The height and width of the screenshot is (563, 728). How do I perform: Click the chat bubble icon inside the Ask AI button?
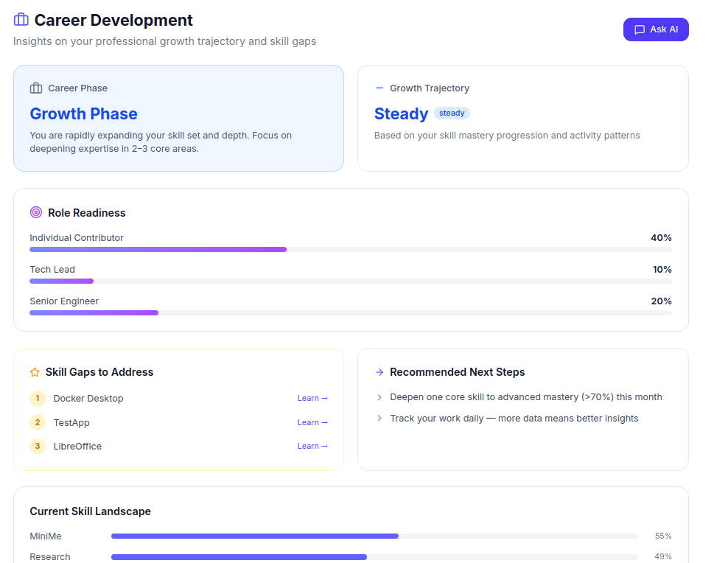pos(640,29)
